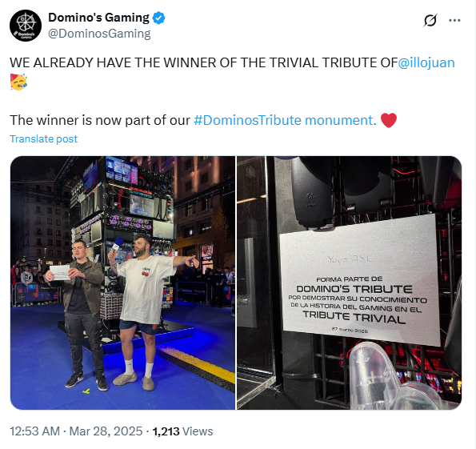Click the 12:53 AM Mar 28, 2025 timestamp
Image resolution: width=476 pixels, height=449 pixels.
click(x=76, y=431)
